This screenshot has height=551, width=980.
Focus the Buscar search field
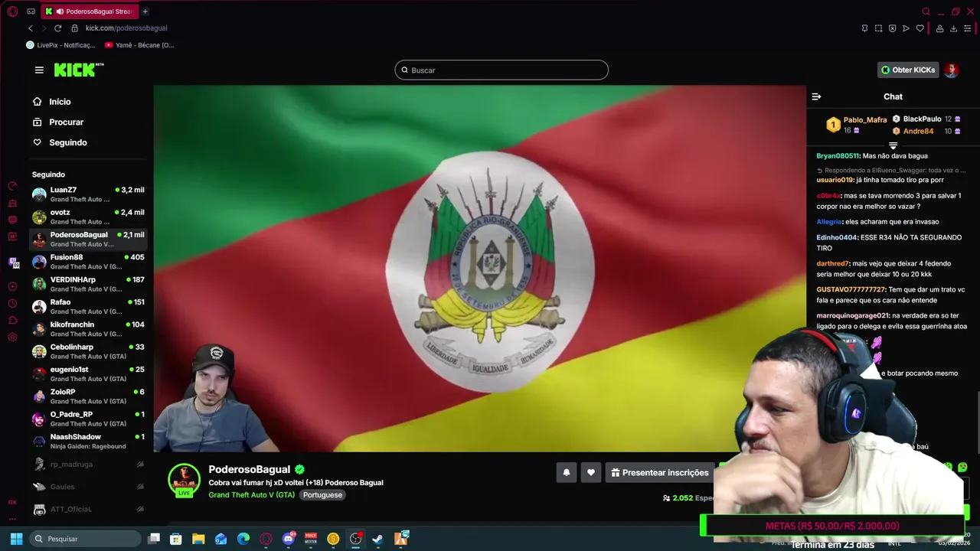(501, 70)
